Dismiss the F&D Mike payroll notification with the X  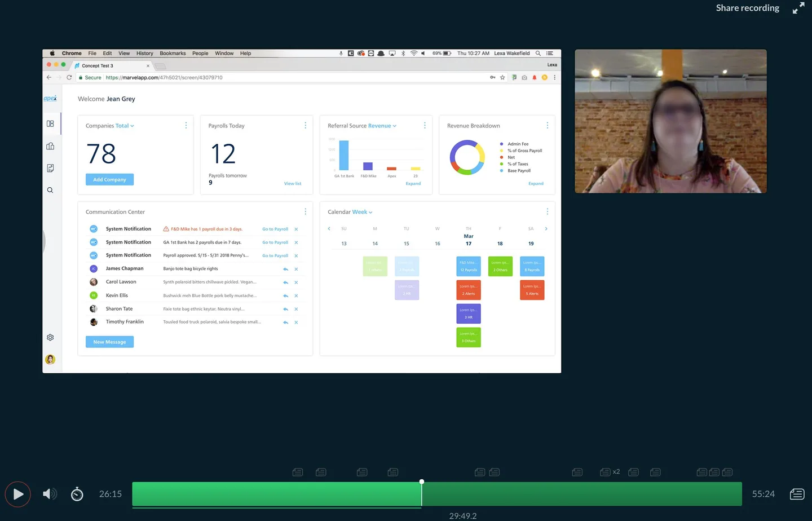tap(296, 229)
